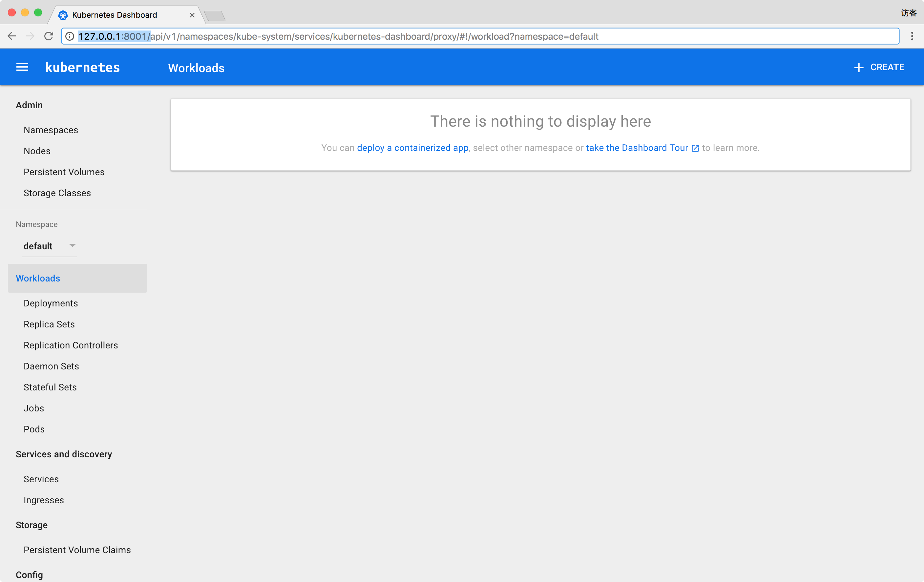Click the plus CREATE button
This screenshot has height=582, width=924.
[879, 68]
